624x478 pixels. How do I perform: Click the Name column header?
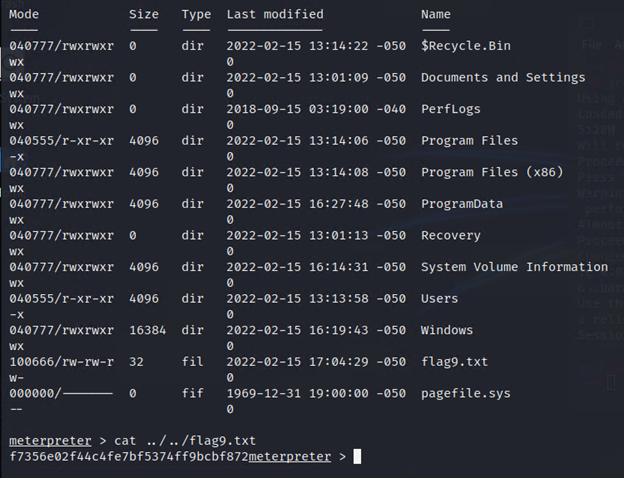pos(435,15)
